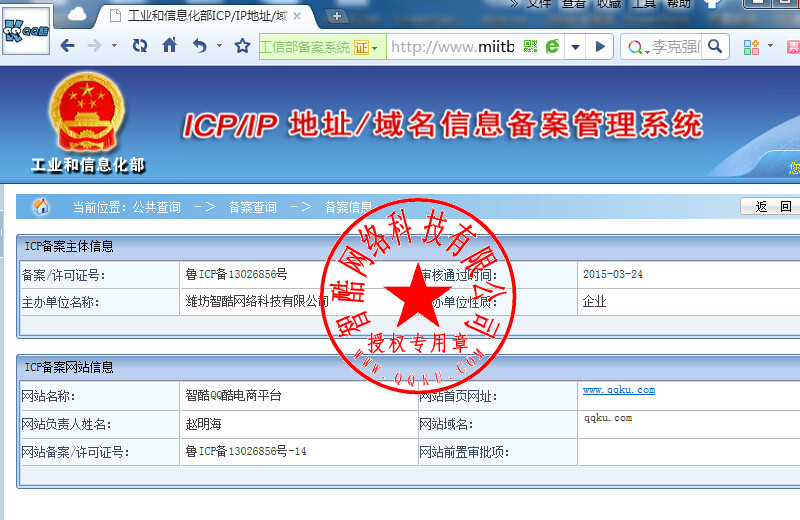Click the refresh page icon
Viewport: 800px width, 520px height.
[x=140, y=46]
